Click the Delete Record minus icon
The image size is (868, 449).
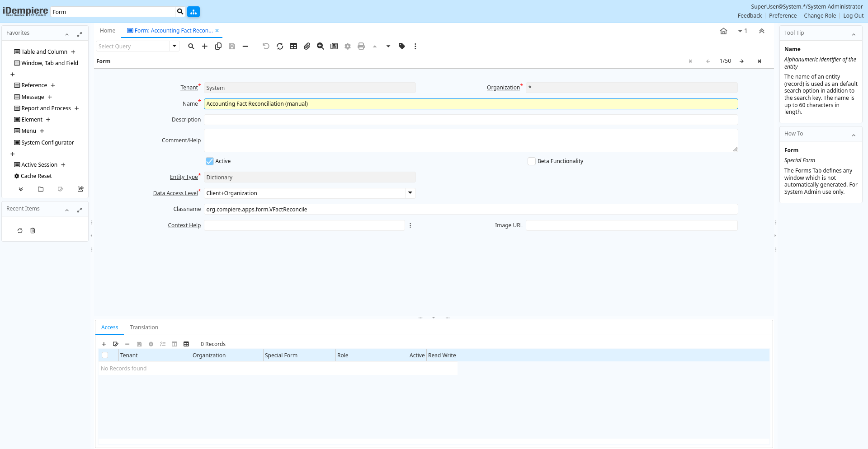245,46
